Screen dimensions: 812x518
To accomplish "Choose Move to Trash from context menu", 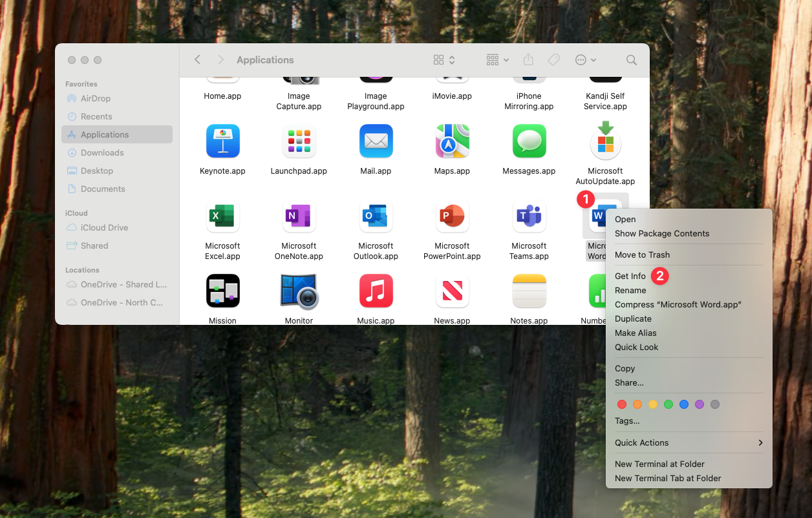I will tap(642, 254).
